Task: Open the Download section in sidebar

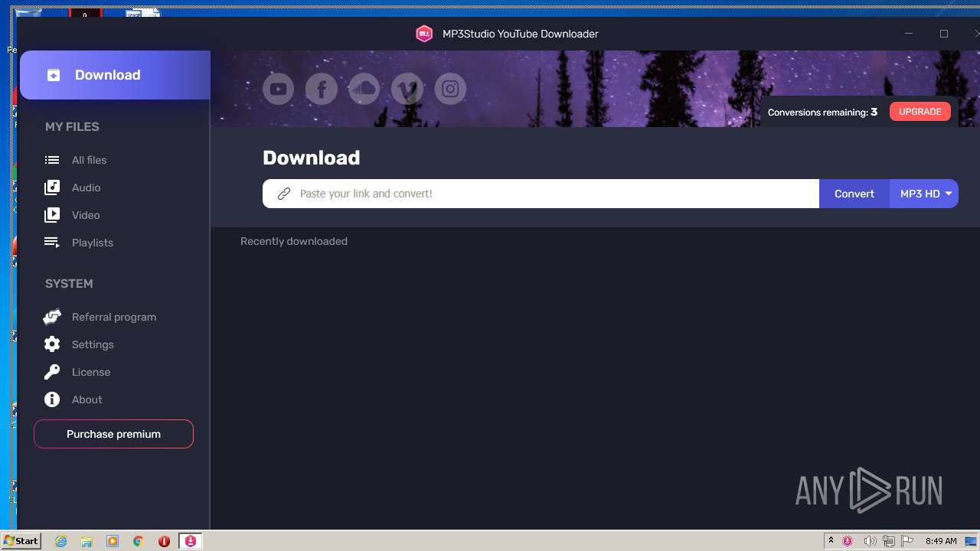Action: (115, 75)
